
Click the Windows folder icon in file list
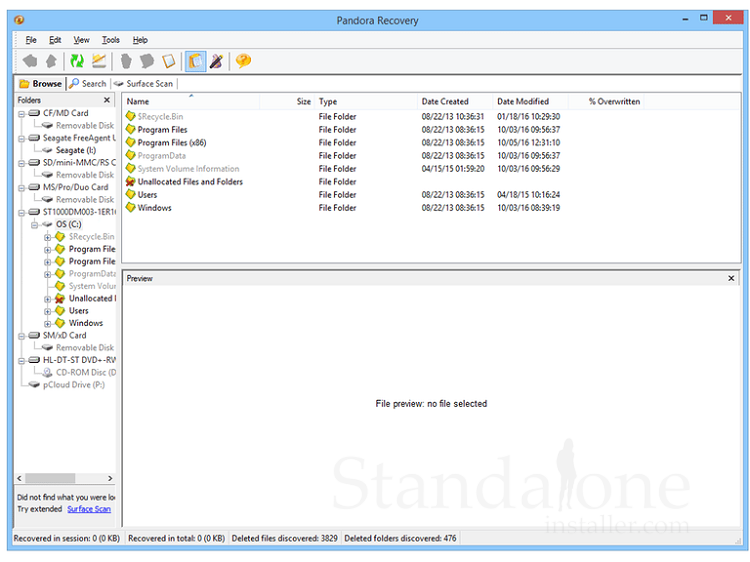130,208
